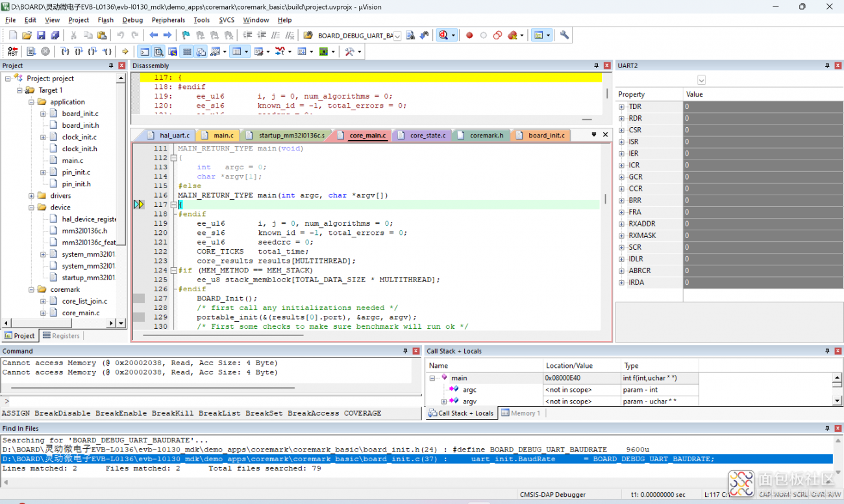Screen dimensions: 844x504
Task: Close the Disassembly panel
Action: 607,66
